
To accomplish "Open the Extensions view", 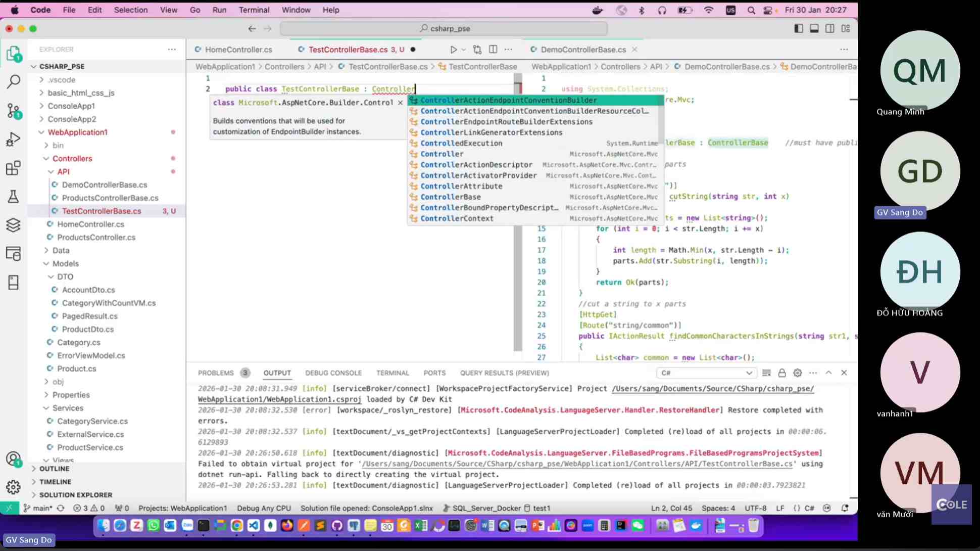I will pos(14,168).
